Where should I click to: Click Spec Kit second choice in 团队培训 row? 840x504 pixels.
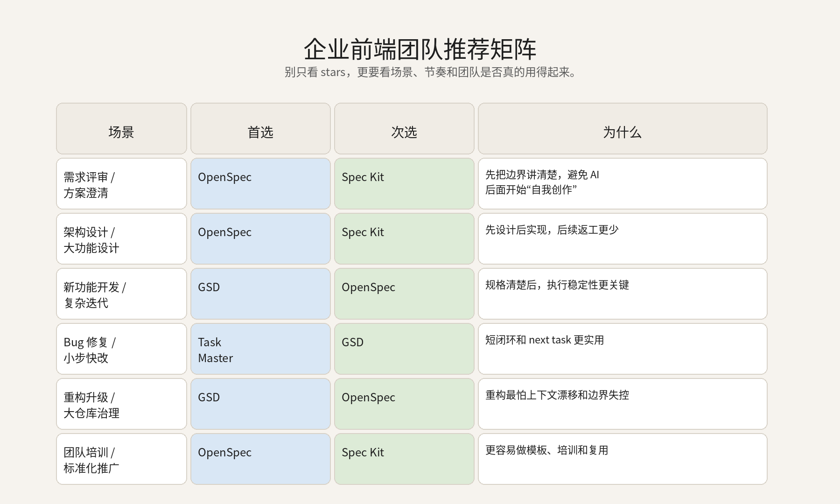(404, 459)
